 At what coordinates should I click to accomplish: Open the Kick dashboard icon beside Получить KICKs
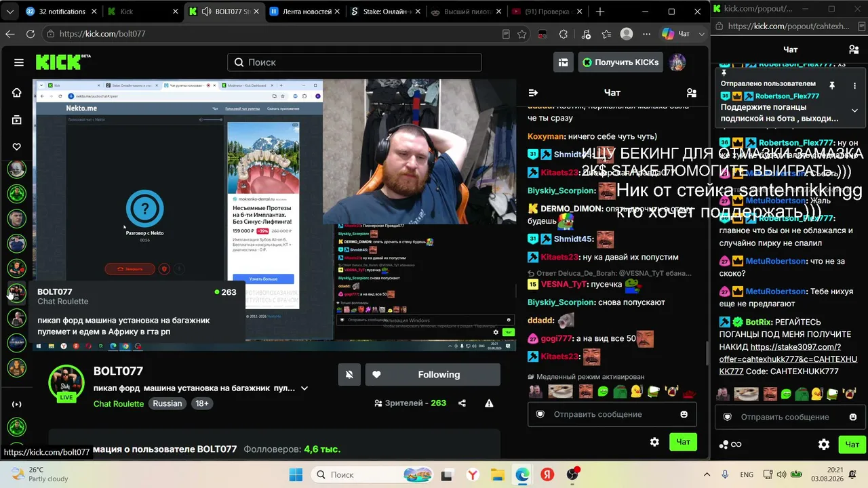(563, 62)
